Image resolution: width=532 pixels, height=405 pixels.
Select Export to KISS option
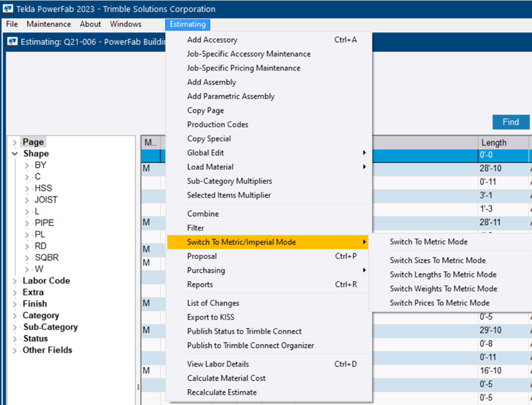(210, 317)
